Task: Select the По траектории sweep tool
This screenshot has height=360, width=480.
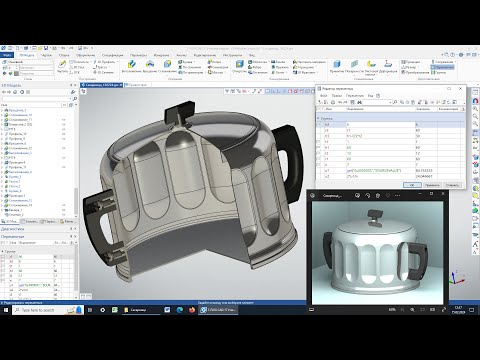Action: click(191, 72)
